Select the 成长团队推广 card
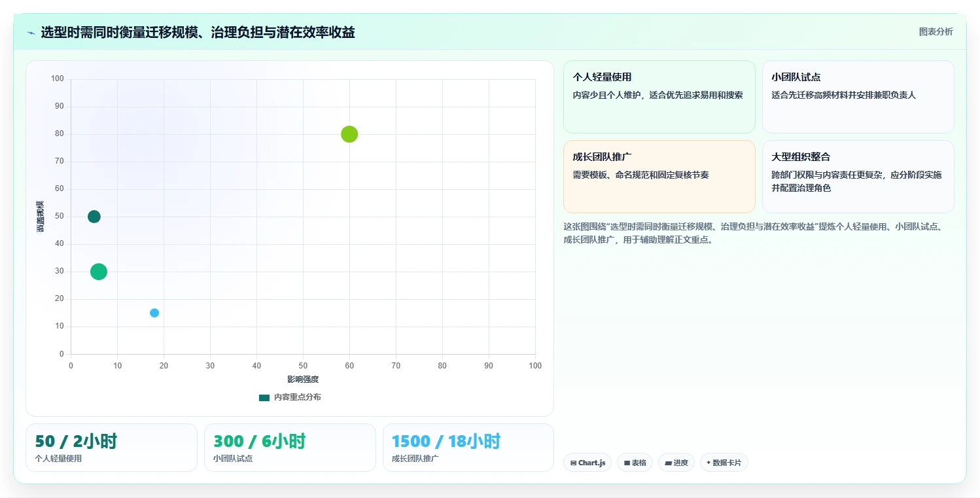This screenshot has height=498, width=980. point(659,177)
